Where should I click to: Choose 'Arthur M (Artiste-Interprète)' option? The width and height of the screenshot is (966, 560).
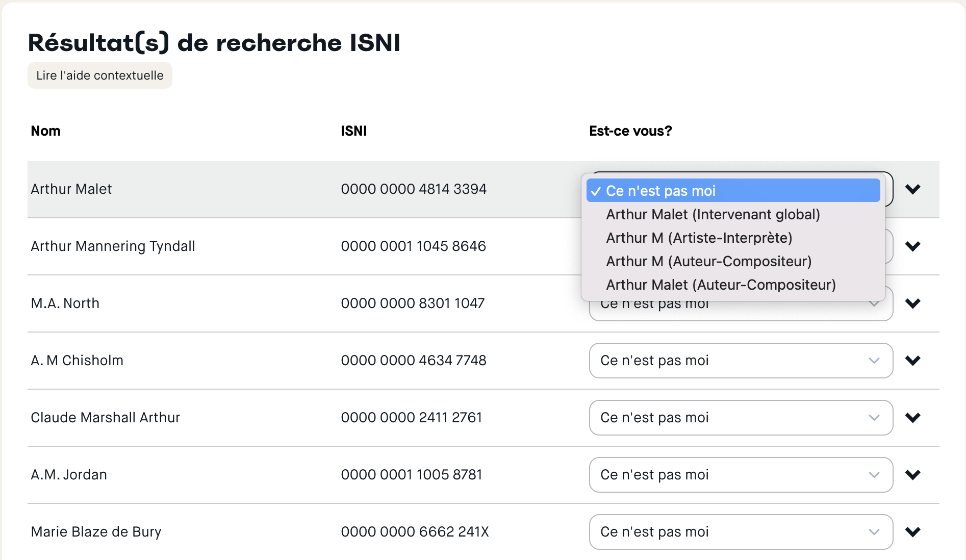(x=699, y=238)
